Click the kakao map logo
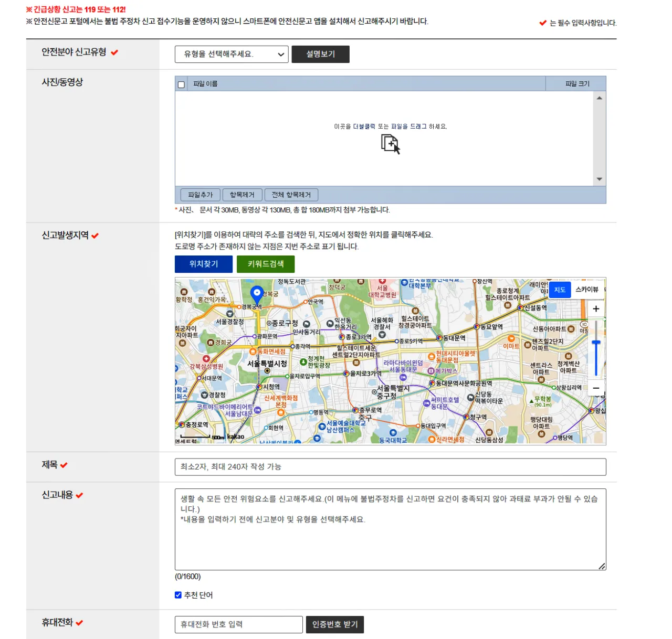Screen dimensions: 672x639 pyautogui.click(x=236, y=436)
